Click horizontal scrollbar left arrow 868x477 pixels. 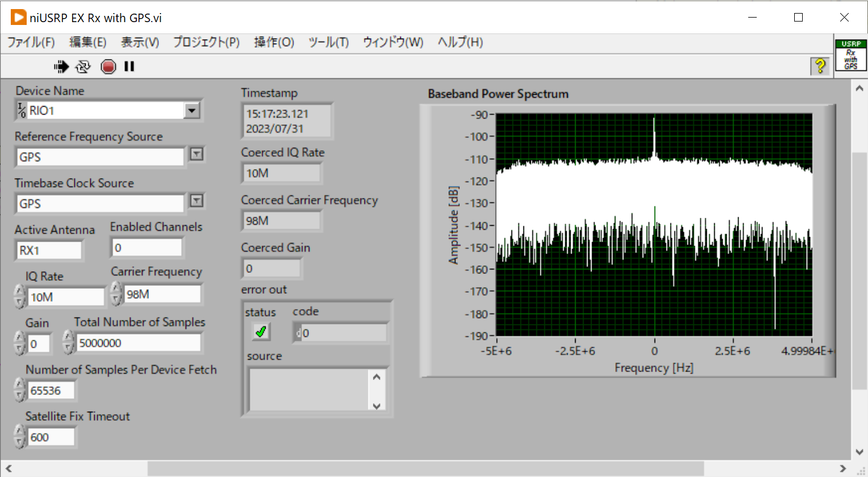[9, 468]
